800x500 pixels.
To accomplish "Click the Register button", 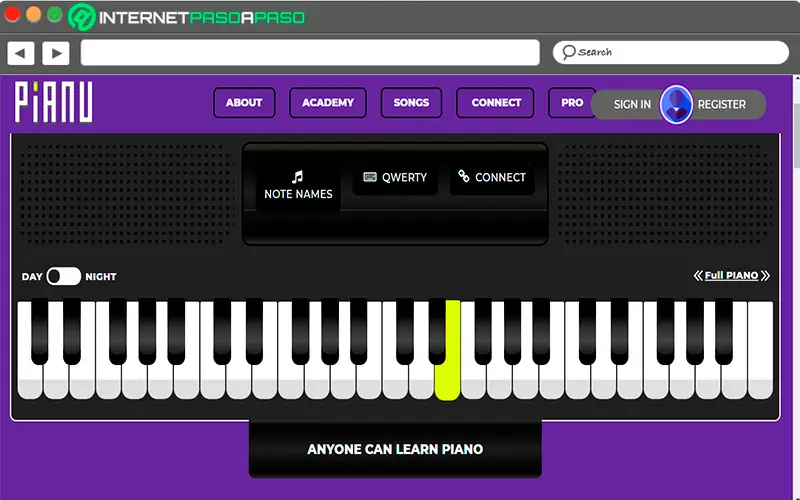I will click(721, 105).
